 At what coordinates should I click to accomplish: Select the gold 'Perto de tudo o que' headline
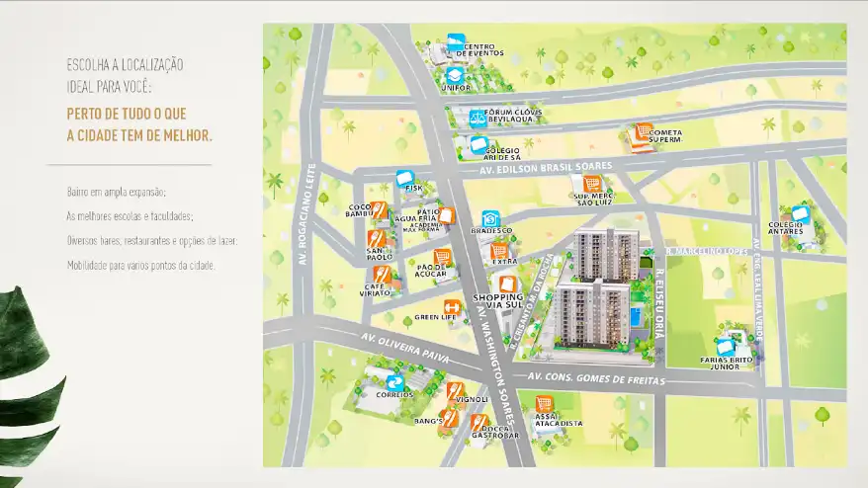(127, 114)
